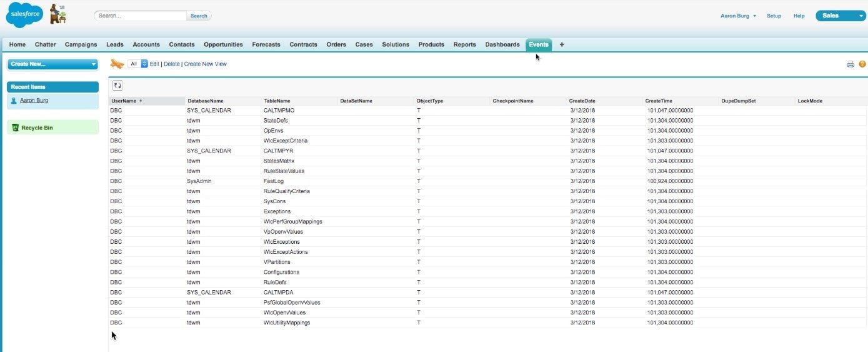Click the Create New View link
This screenshot has width=868, height=352.
[205, 64]
